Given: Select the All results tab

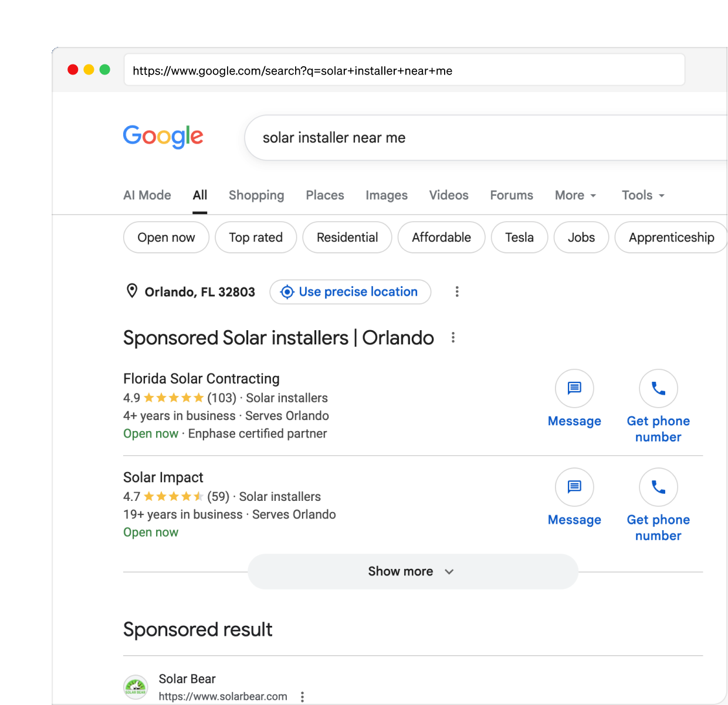Looking at the screenshot, I should (200, 195).
